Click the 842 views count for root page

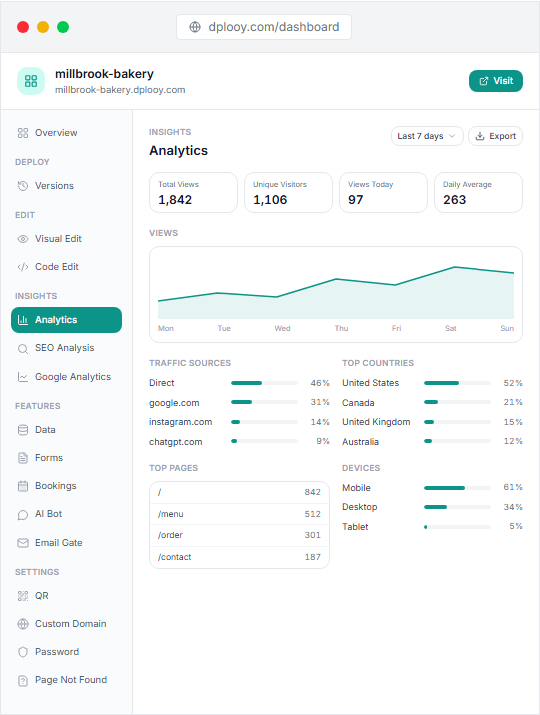pos(312,492)
